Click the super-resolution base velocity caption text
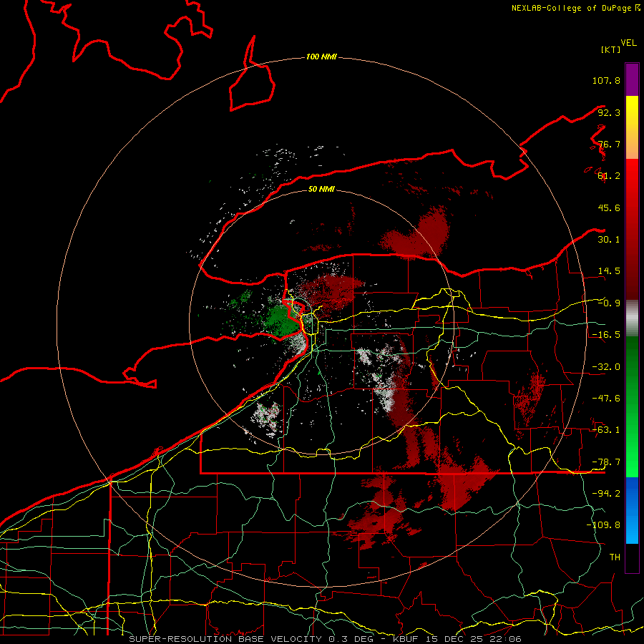The image size is (644, 644). point(325,639)
